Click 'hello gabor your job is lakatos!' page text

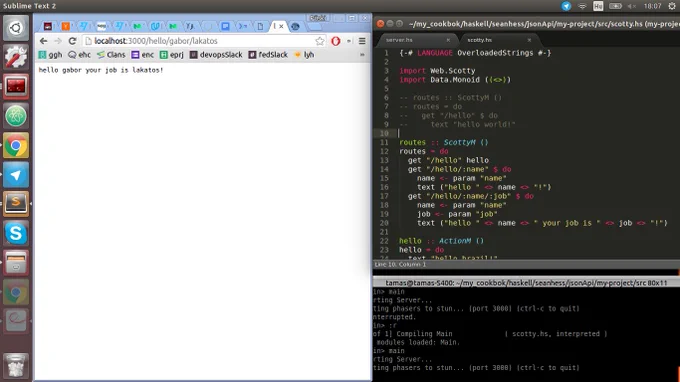tap(101, 70)
